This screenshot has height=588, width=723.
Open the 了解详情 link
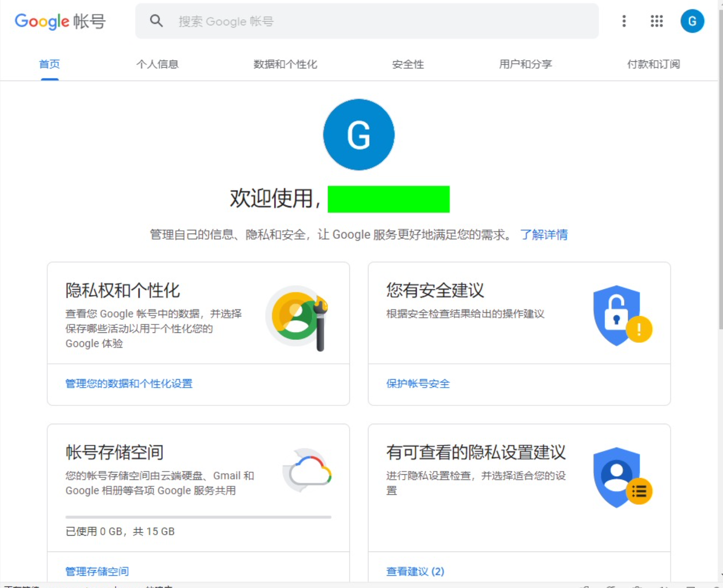544,235
